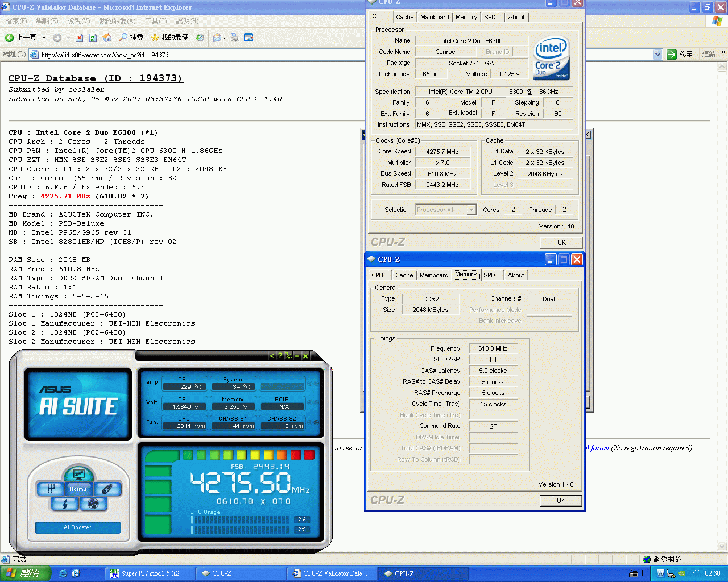The image size is (728, 582).
Task: Click the Mail envelope icon in IE
Action: [x=217, y=38]
